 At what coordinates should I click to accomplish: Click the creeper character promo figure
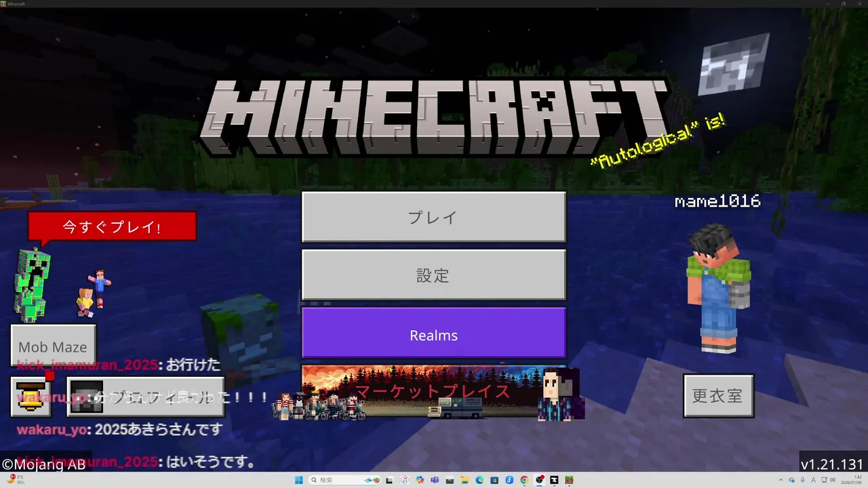(x=32, y=285)
